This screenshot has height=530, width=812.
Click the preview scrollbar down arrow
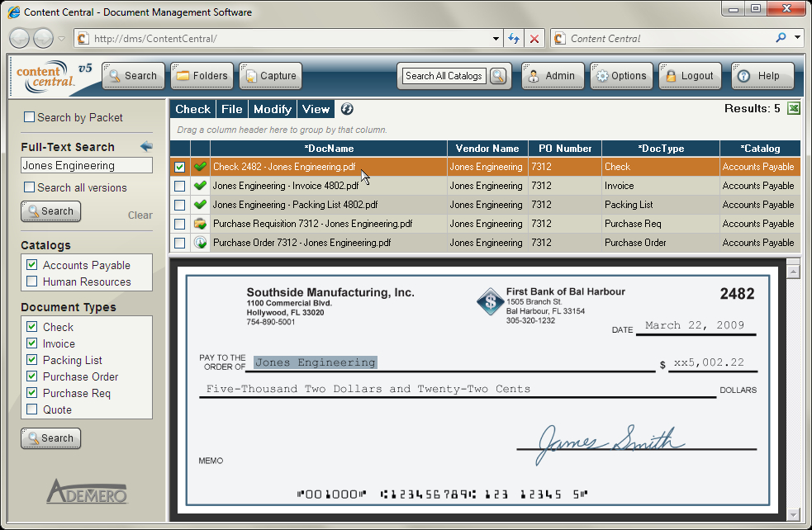point(793,514)
